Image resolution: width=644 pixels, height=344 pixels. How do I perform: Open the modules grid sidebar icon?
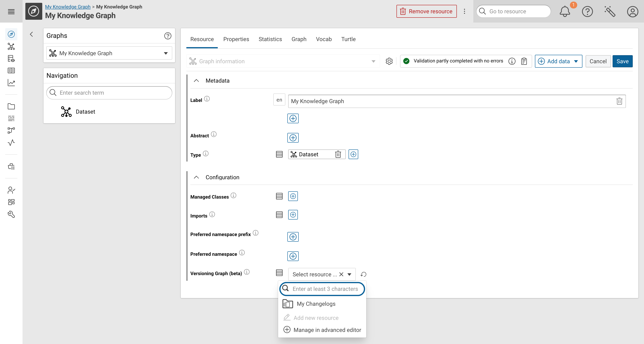11,202
